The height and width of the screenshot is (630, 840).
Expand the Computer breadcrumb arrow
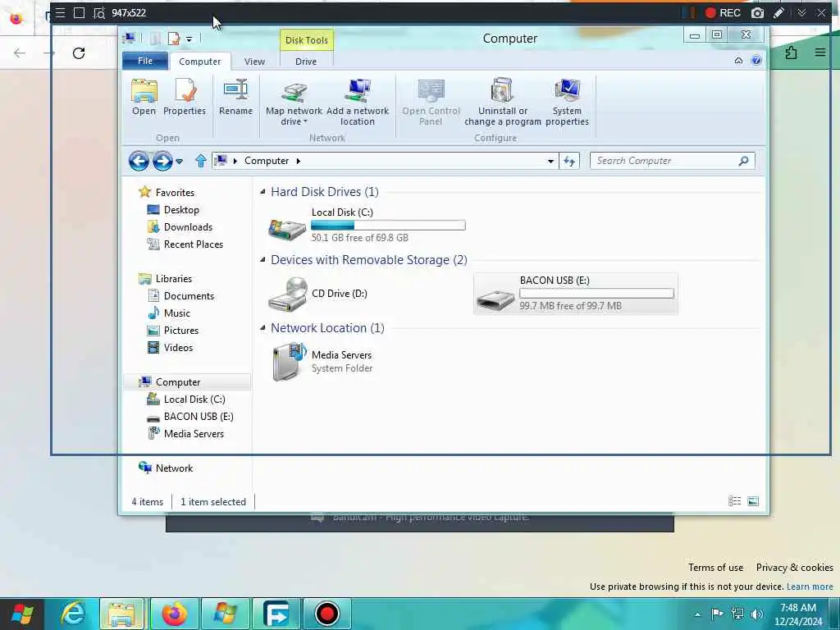pyautogui.click(x=299, y=161)
